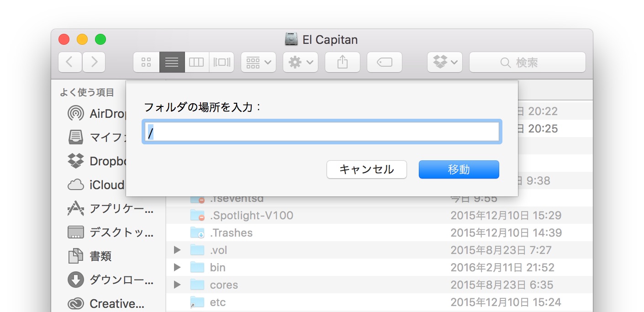Switch to Cover Flow view
Image resolution: width=644 pixels, height=312 pixels.
pos(222,62)
